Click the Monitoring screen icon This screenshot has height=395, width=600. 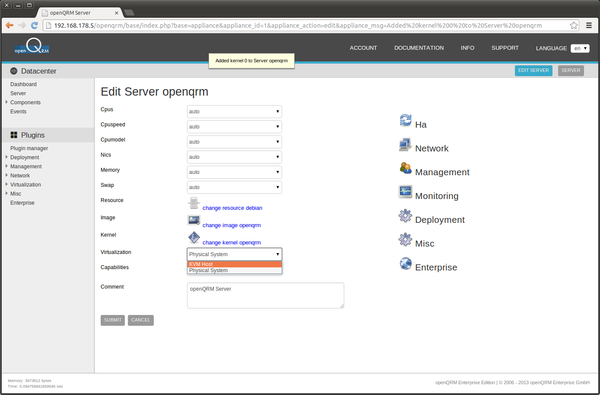click(x=405, y=191)
